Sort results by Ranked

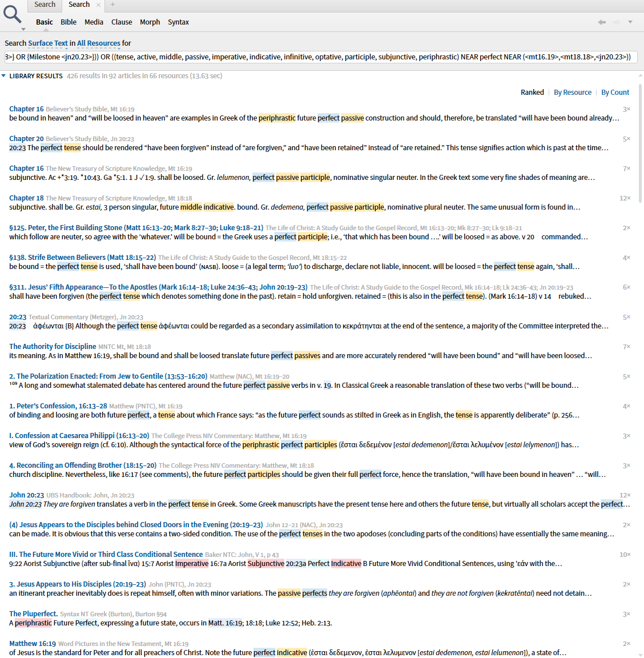pos(532,93)
